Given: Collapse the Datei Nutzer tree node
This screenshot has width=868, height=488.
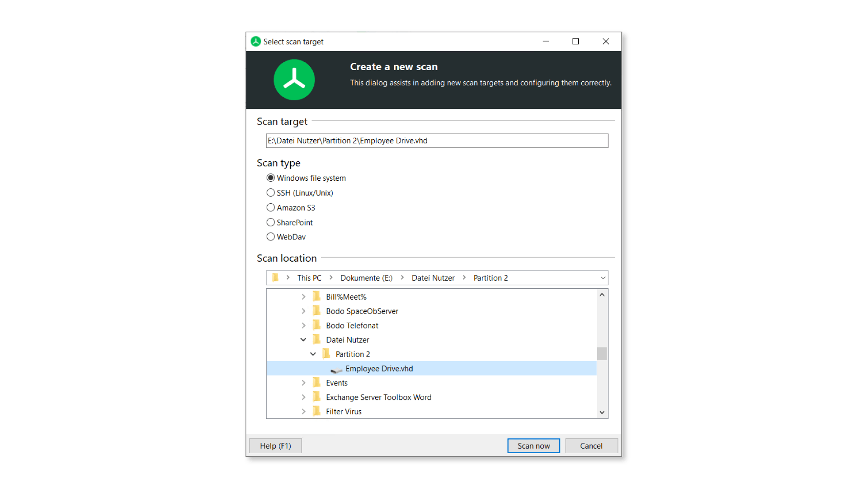Looking at the screenshot, I should click(x=303, y=340).
